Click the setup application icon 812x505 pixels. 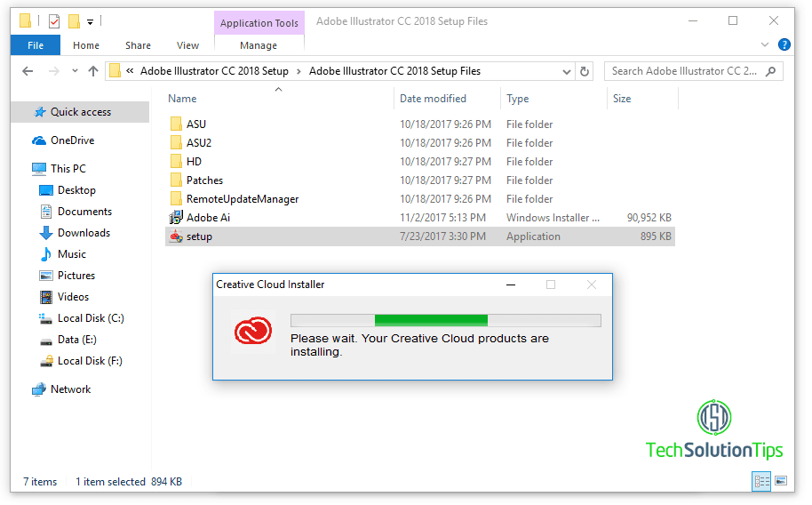(176, 236)
